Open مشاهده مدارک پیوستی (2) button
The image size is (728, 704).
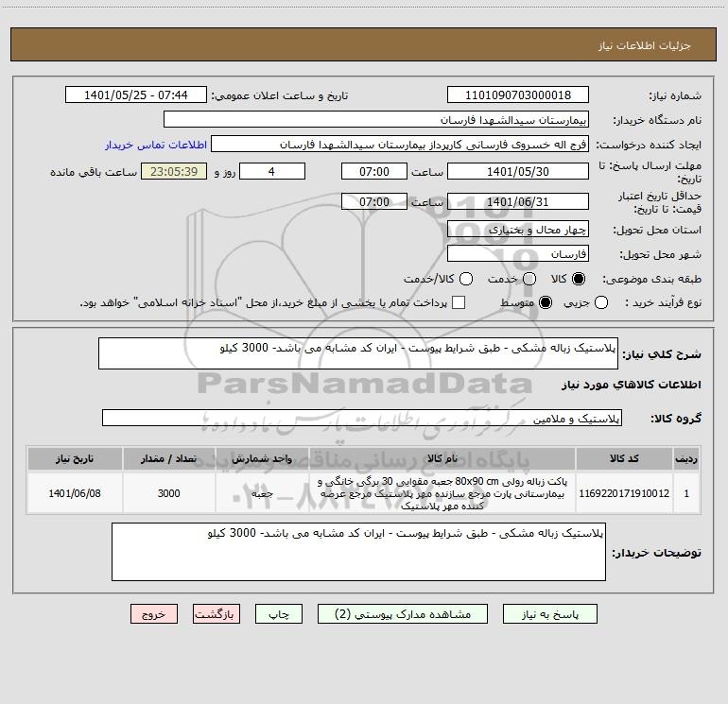coord(403,614)
